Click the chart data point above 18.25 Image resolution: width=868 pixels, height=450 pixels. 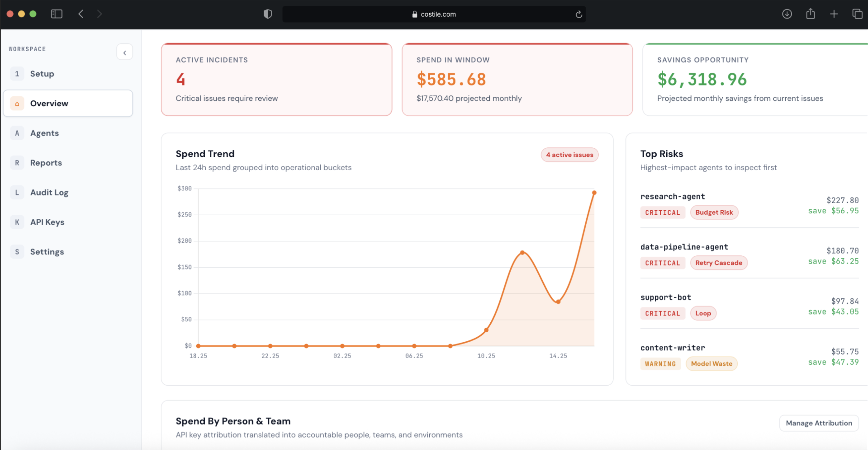click(x=198, y=346)
